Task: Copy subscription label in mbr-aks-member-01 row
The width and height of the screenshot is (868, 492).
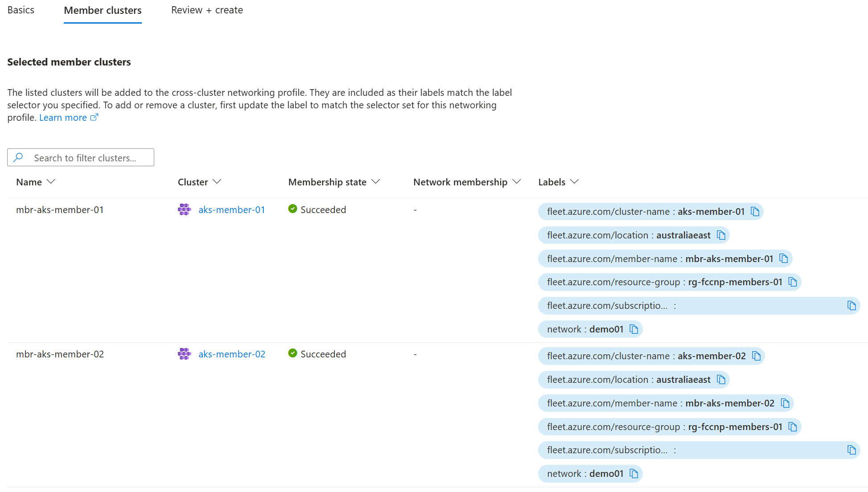Action: point(852,305)
